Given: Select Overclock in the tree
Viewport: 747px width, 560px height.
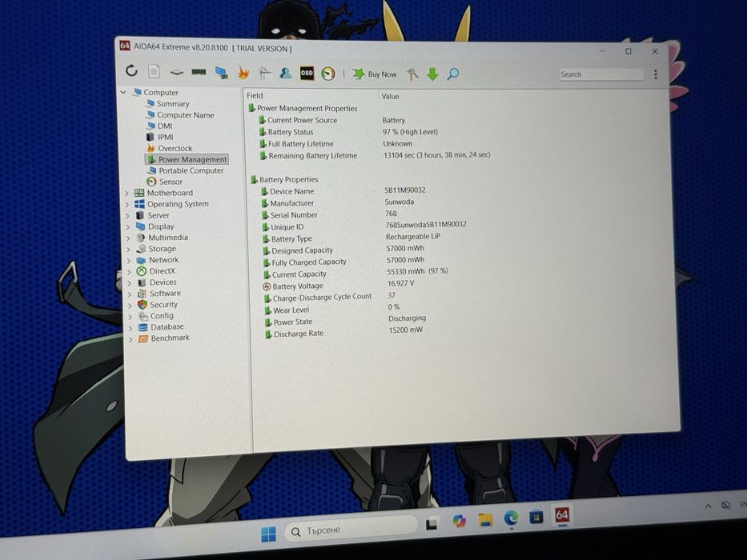Looking at the screenshot, I should click(x=170, y=148).
